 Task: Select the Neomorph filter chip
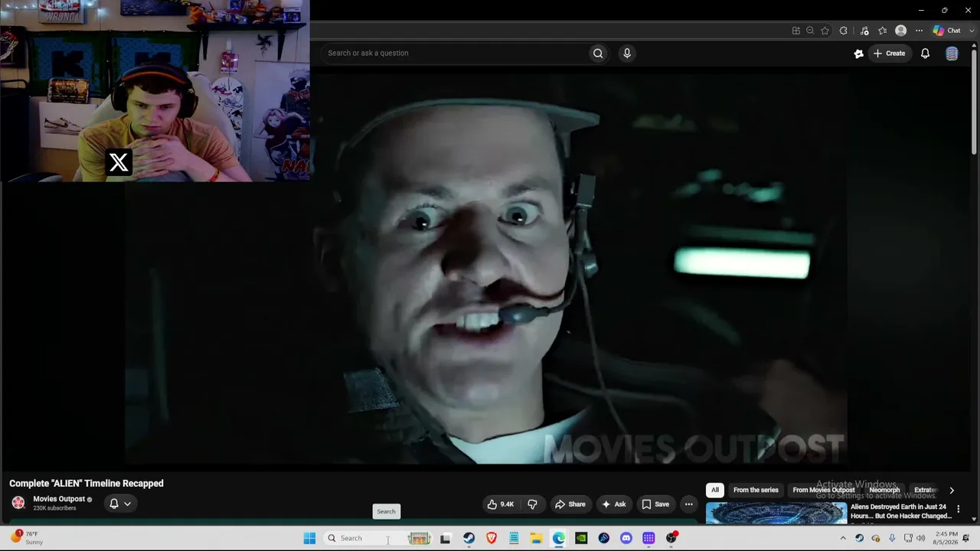pyautogui.click(x=884, y=490)
